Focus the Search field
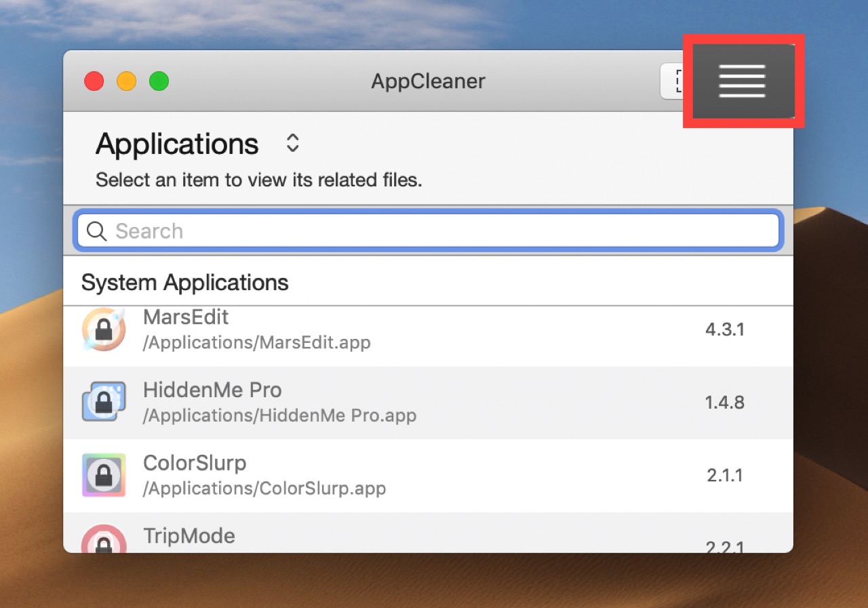The image size is (868, 608). (x=428, y=231)
